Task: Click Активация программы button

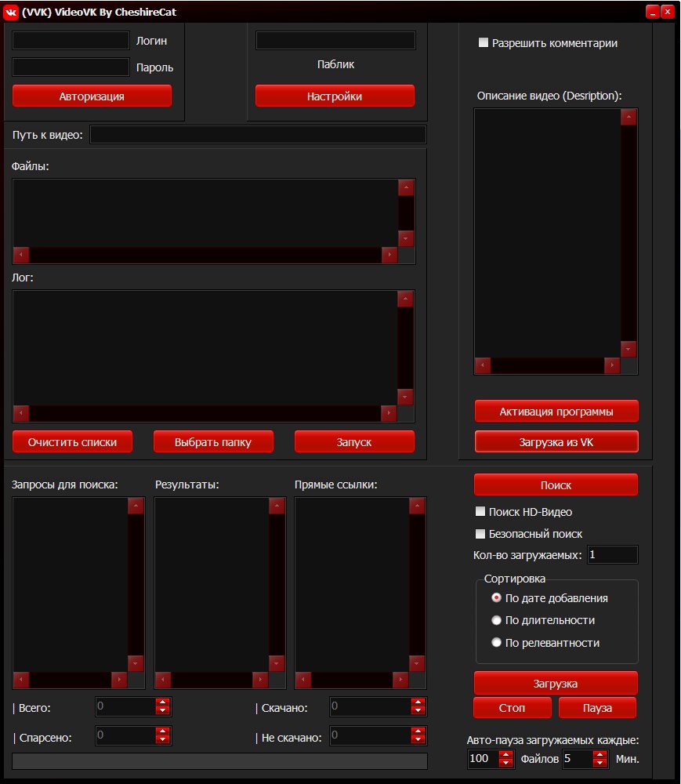Action: 556,412
